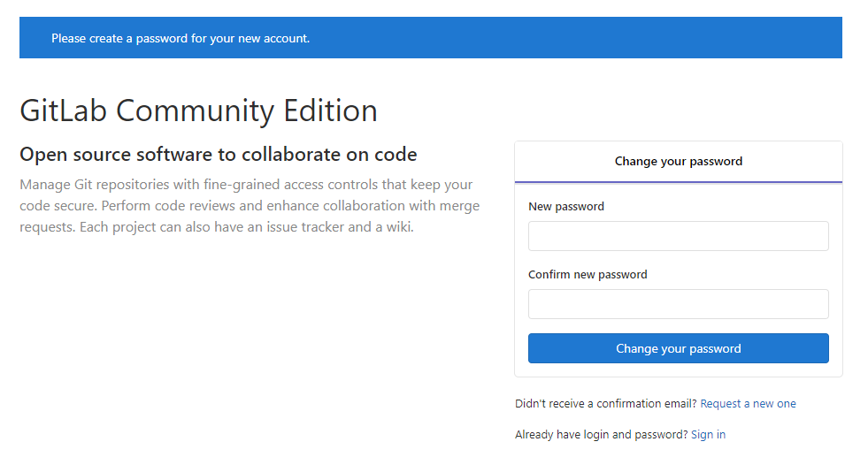Screen dimensions: 868x457
Task: Click the Confirm new password label text
Action: (x=588, y=275)
